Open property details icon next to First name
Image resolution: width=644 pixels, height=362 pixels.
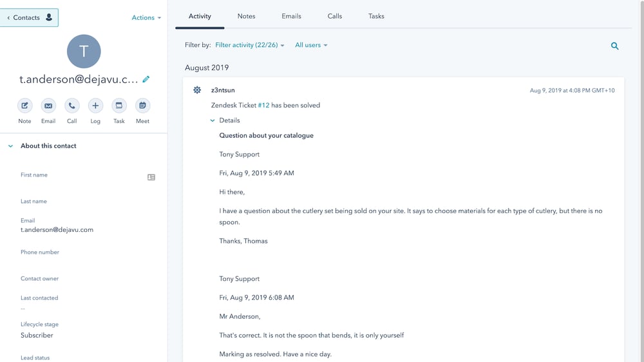151,177
